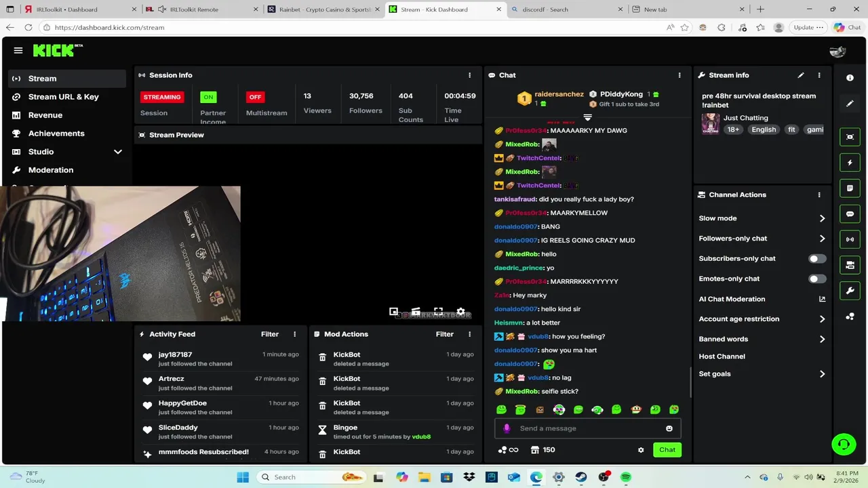Click the pencil icon in right sidebar
The image size is (868, 488).
(x=850, y=104)
